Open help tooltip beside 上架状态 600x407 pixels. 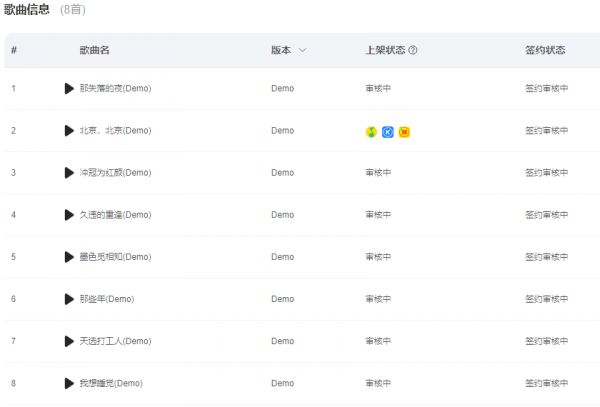pos(413,50)
